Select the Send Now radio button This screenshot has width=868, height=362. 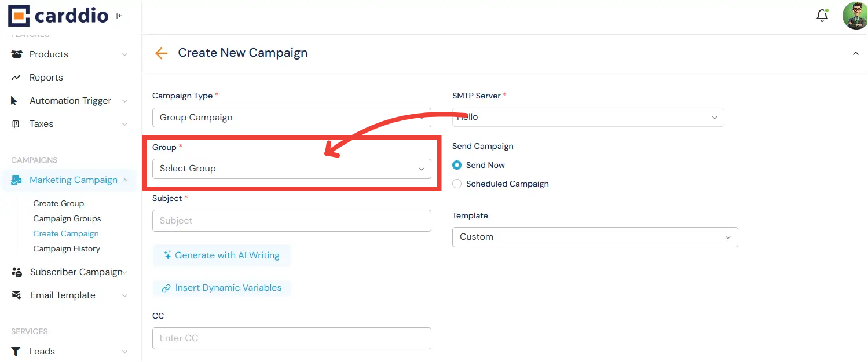click(457, 165)
